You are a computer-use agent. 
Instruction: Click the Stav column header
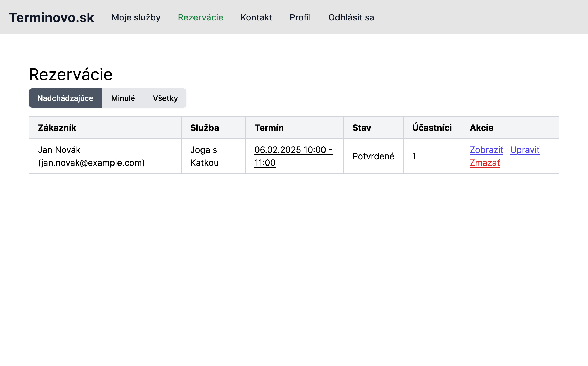point(362,128)
